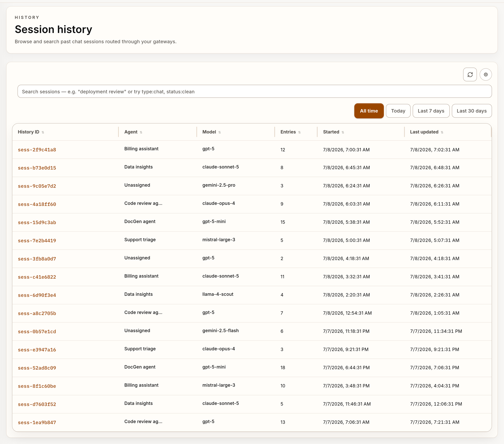Select the Last 7 days filter
This screenshot has width=504, height=444.
coord(431,111)
